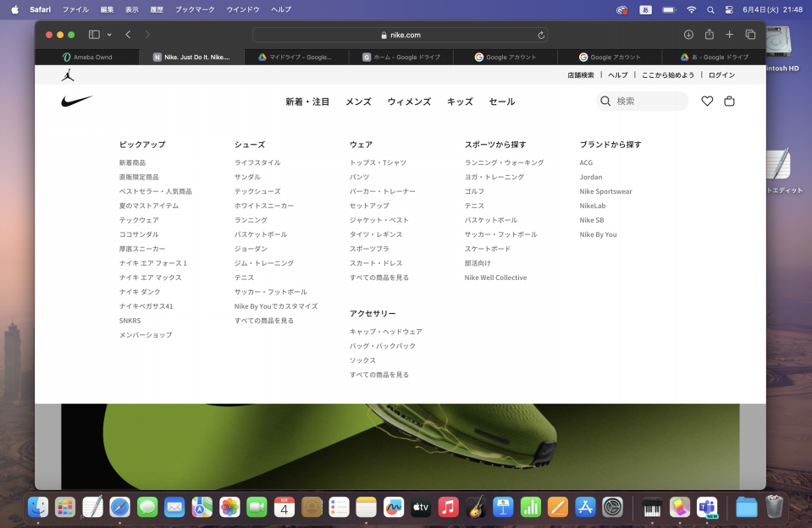Open Finder from the Dock
Screen dimensions: 812x528
click(38, 508)
